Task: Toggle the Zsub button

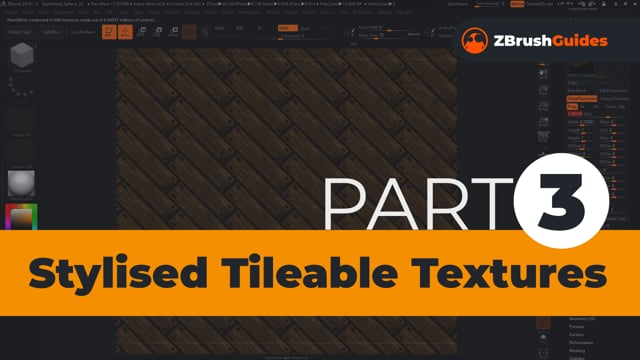Action: point(305,29)
